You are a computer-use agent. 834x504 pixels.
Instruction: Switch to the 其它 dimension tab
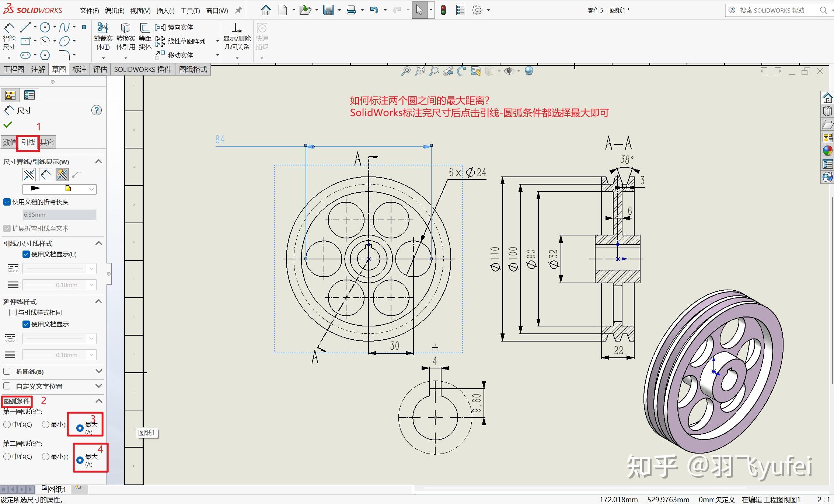pyautogui.click(x=47, y=142)
